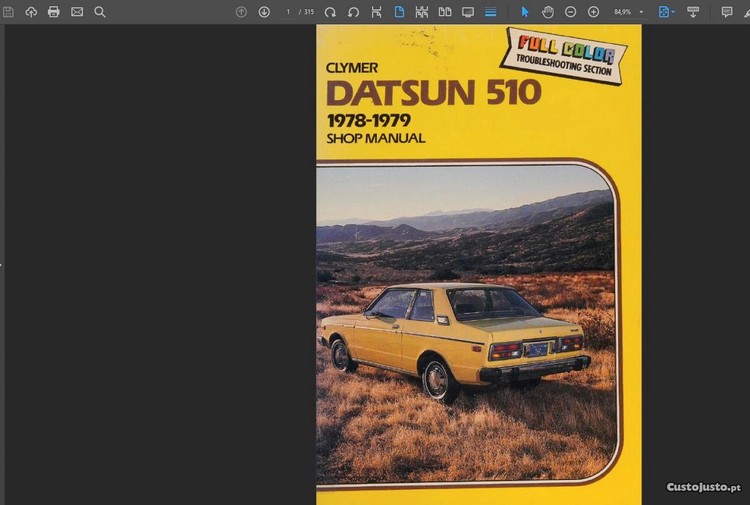
Task: Click the page number input field
Action: coord(288,12)
